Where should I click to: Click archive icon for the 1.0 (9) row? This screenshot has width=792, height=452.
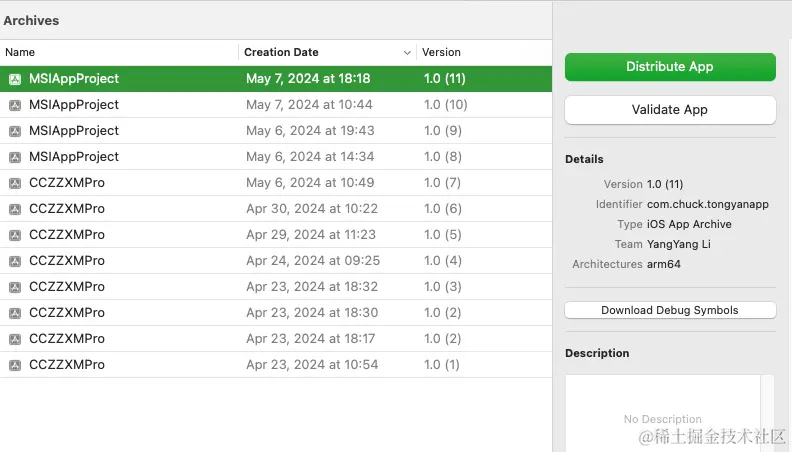tap(15, 131)
